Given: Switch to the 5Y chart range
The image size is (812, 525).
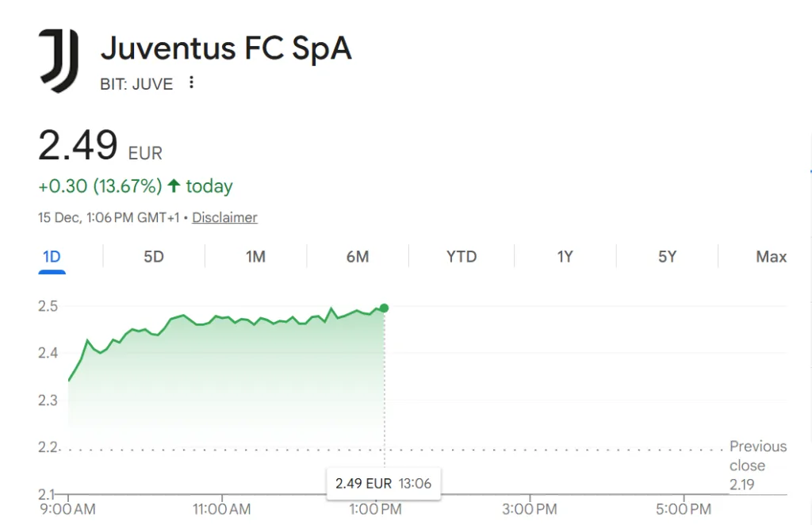Looking at the screenshot, I should (x=667, y=257).
